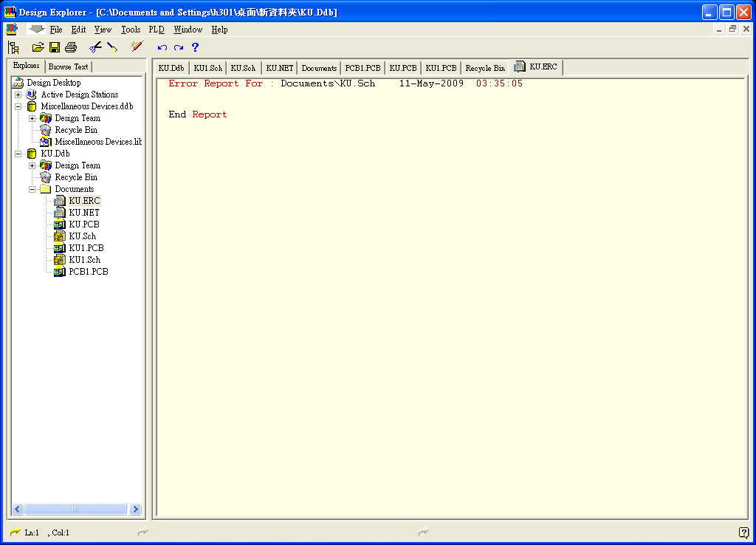
Task: Expand Design Team under KU.Ddb
Action: tap(32, 165)
